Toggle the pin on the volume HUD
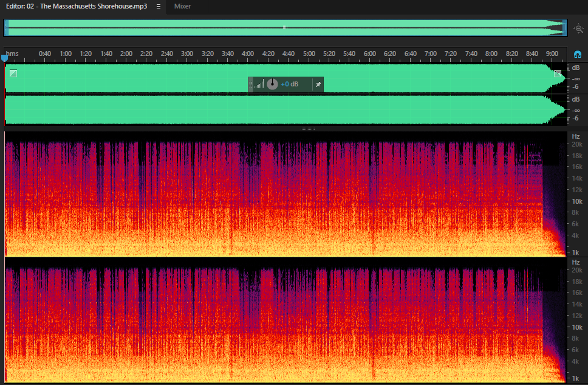This screenshot has width=588, height=385. coord(318,85)
